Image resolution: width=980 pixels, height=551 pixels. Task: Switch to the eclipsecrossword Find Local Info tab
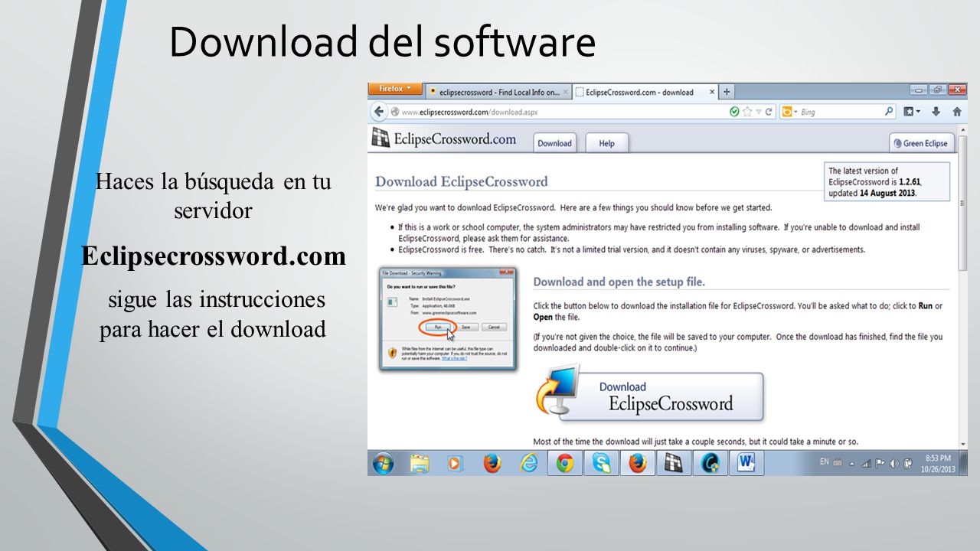(x=498, y=92)
